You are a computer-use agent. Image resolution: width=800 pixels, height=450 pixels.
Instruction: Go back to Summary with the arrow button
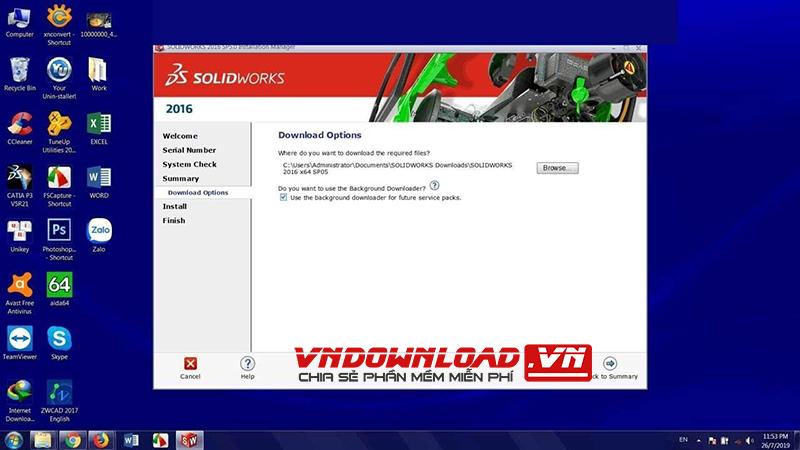point(610,363)
